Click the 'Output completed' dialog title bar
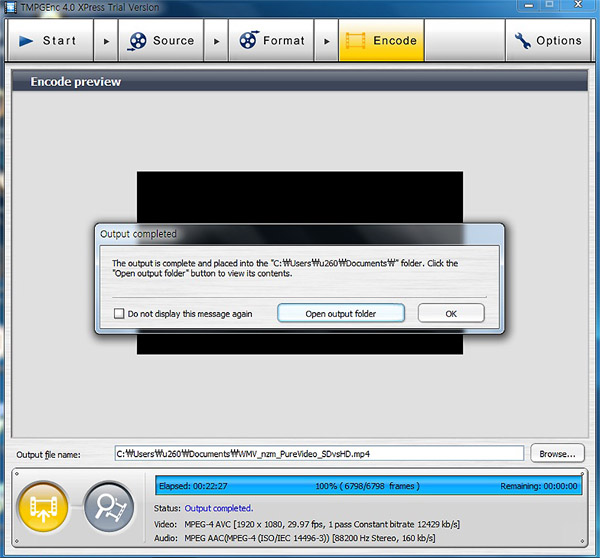600x558 pixels. (x=299, y=234)
